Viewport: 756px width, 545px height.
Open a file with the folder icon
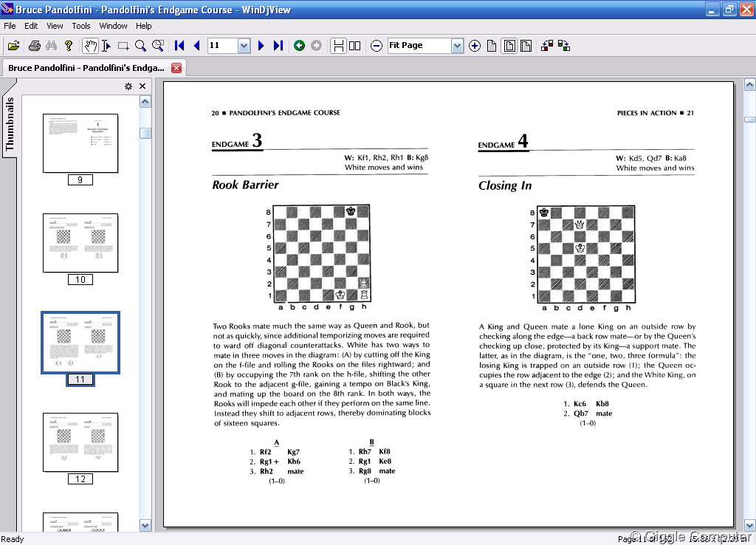13,46
